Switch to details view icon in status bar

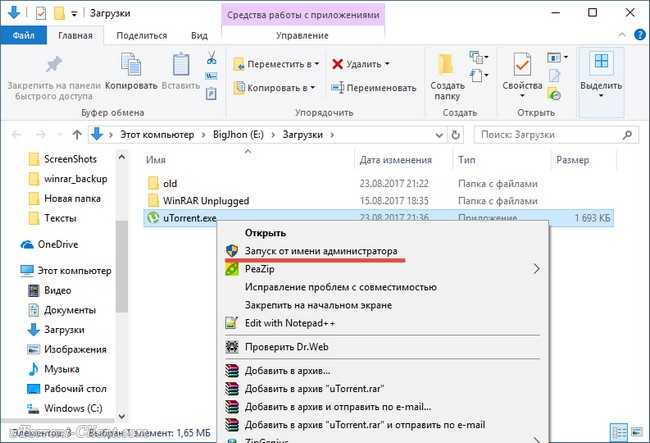(618, 433)
